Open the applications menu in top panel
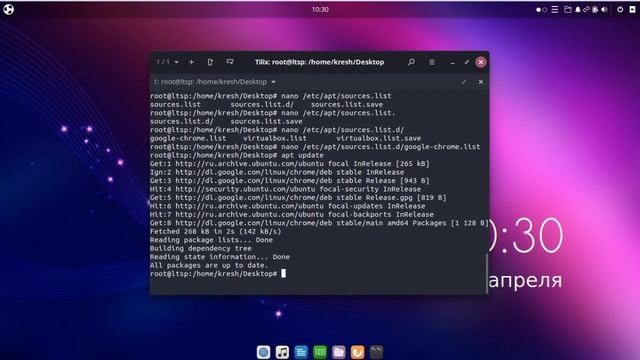This screenshot has width=640, height=360. pyautogui.click(x=9, y=9)
